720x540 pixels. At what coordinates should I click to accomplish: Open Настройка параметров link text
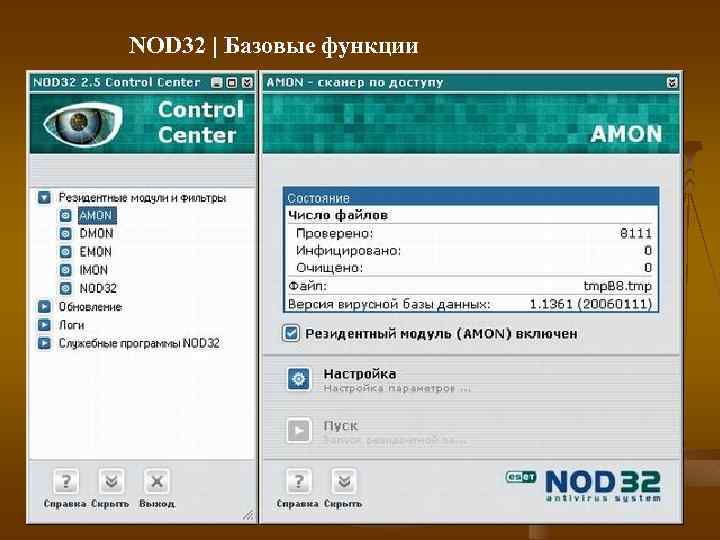point(397,388)
